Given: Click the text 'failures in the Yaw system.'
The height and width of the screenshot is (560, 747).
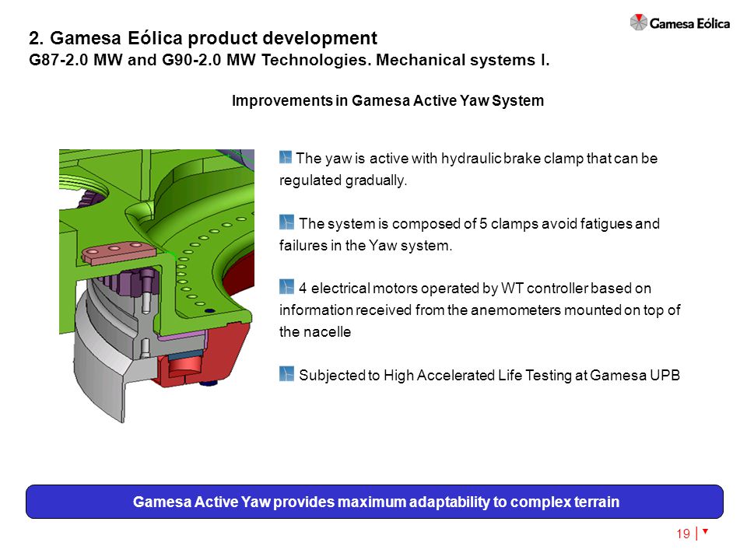Looking at the screenshot, I should (366, 246).
